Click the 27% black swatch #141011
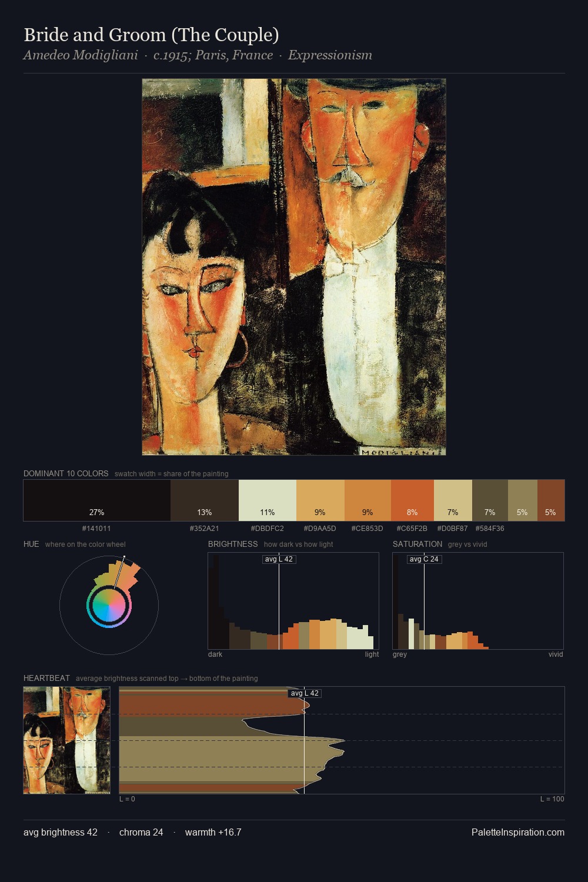The width and height of the screenshot is (588, 882). 97,500
